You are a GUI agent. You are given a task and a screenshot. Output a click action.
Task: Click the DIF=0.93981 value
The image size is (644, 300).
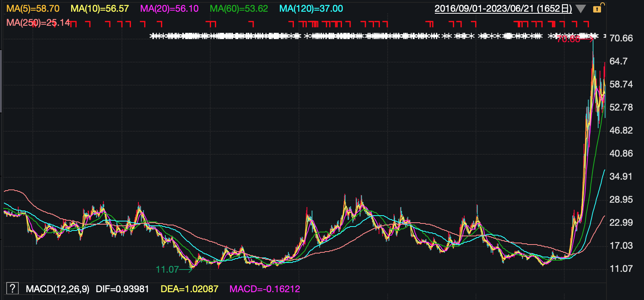pyautogui.click(x=122, y=289)
